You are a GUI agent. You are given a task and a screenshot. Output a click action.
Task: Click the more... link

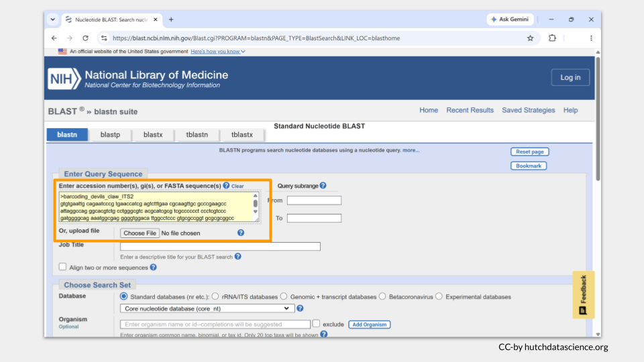(411, 150)
